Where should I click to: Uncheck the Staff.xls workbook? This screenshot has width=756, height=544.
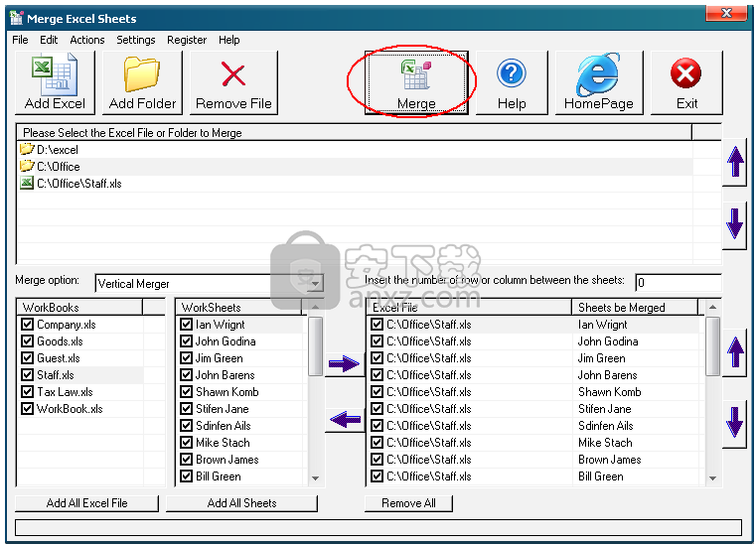click(27, 375)
